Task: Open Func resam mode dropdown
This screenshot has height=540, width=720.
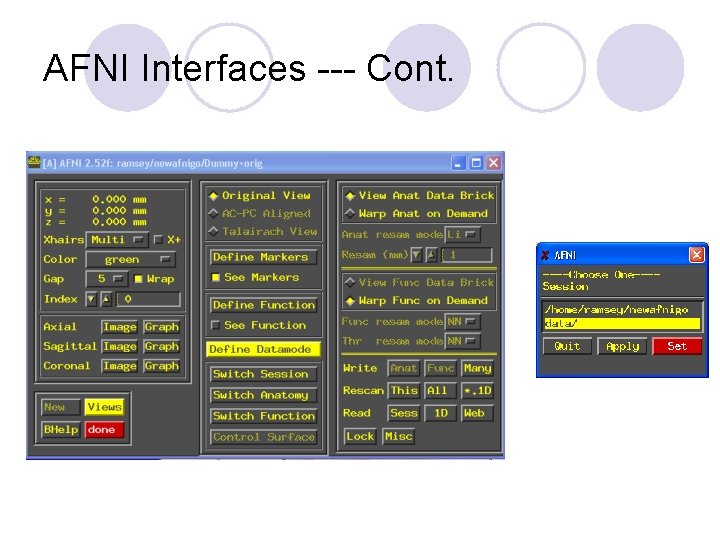Action: 463,322
